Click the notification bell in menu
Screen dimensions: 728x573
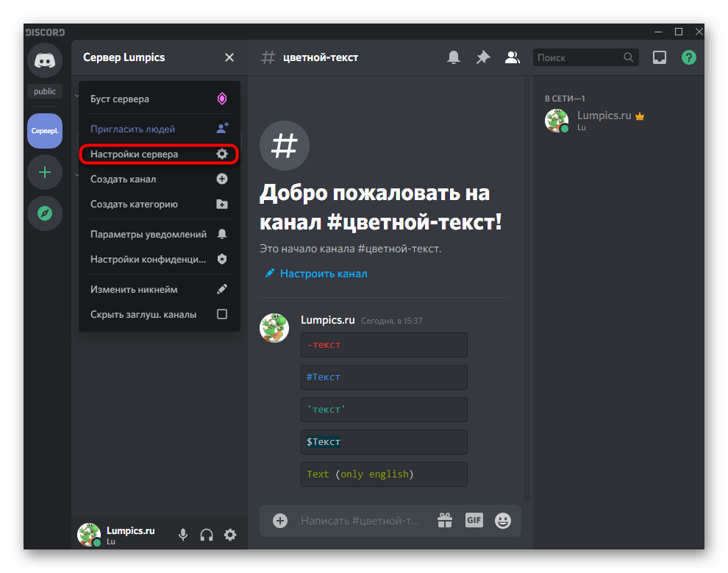click(222, 234)
